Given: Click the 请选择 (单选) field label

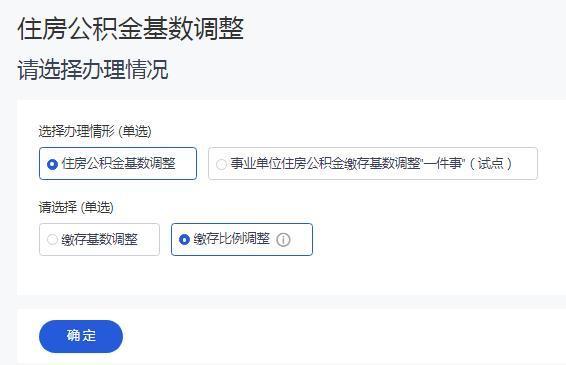Looking at the screenshot, I should (76, 207).
